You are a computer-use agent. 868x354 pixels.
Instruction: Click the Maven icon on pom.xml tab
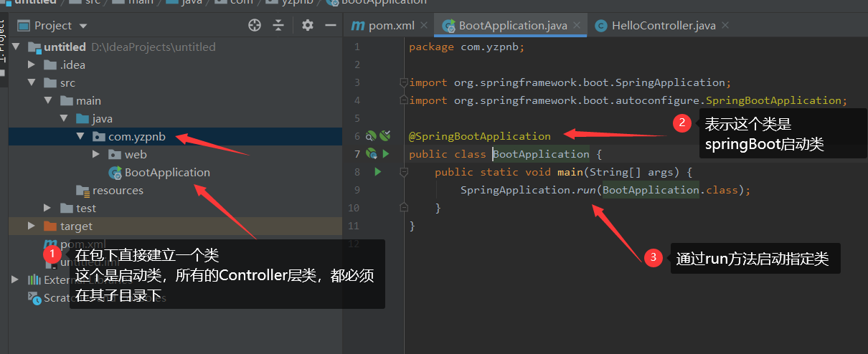click(x=358, y=25)
